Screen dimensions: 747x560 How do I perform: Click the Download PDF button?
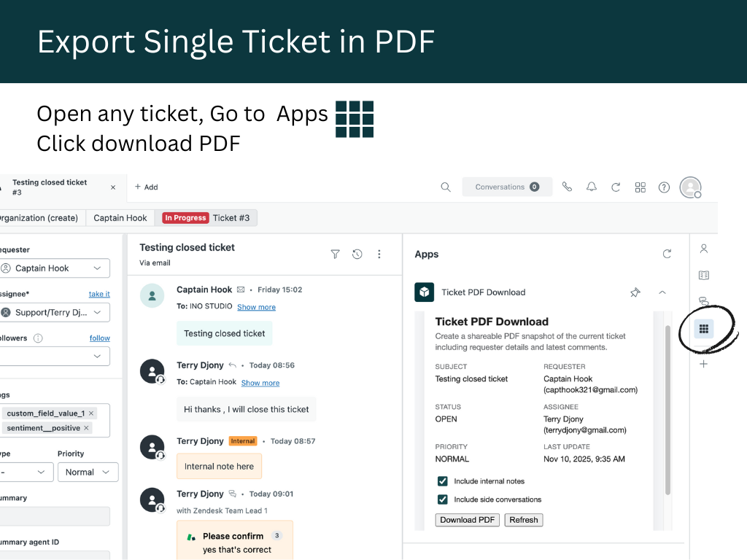pyautogui.click(x=468, y=520)
